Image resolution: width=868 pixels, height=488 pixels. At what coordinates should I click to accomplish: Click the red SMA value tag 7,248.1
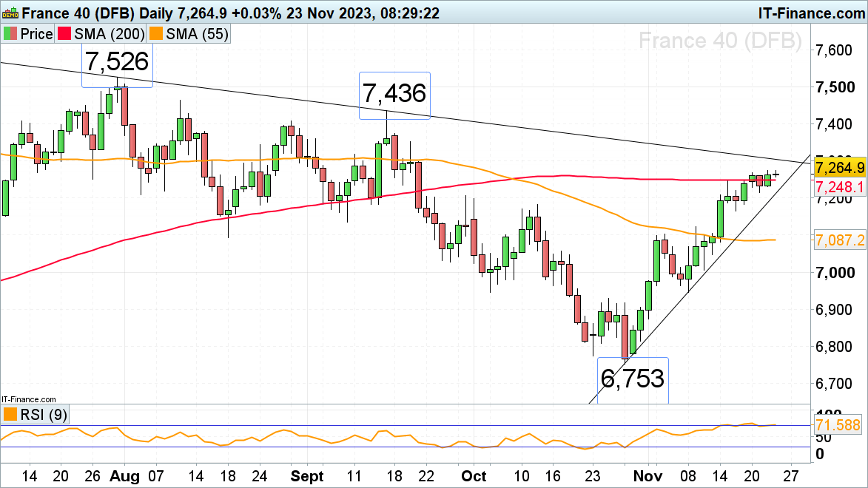click(839, 187)
